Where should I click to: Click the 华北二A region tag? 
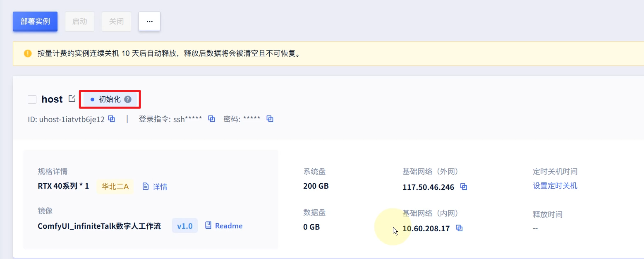115,187
